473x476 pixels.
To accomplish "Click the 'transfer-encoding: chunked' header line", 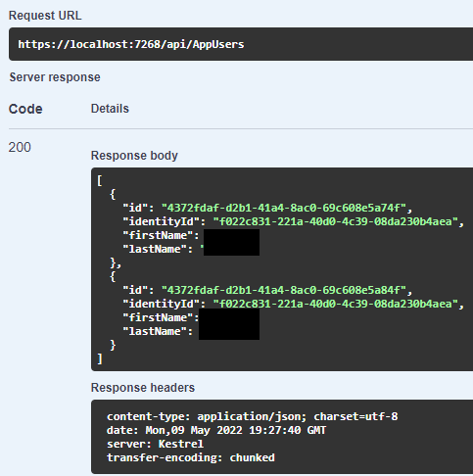I will pos(191,457).
